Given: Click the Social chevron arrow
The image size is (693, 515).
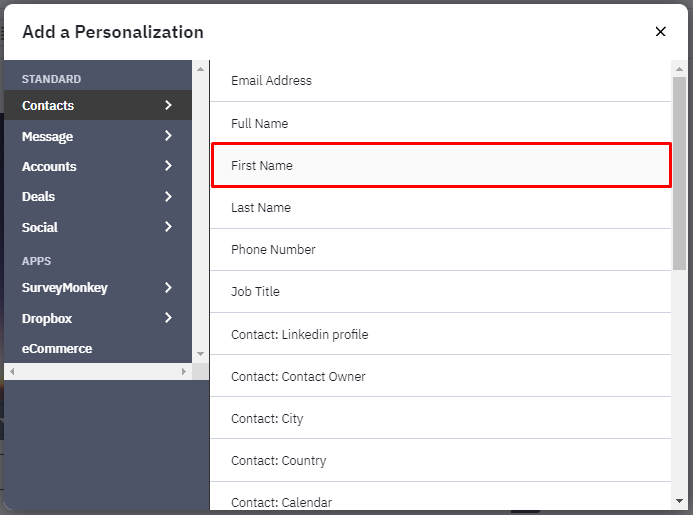Looking at the screenshot, I should click(168, 227).
